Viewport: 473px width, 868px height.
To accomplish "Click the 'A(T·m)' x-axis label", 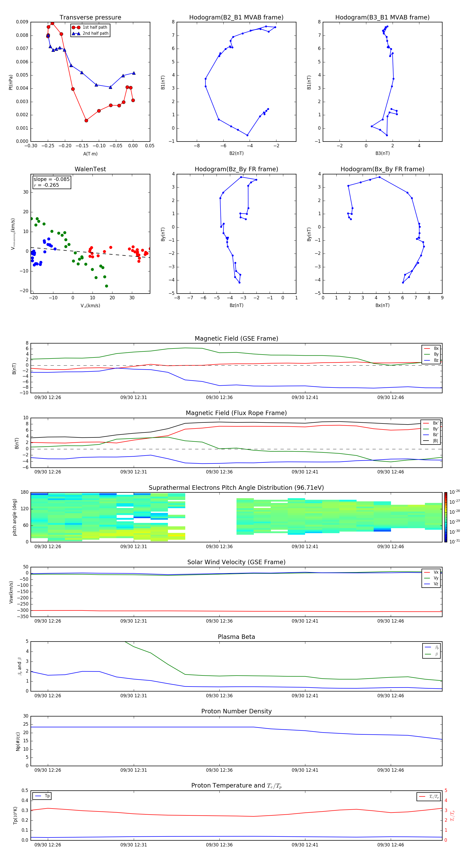I will (90, 154).
